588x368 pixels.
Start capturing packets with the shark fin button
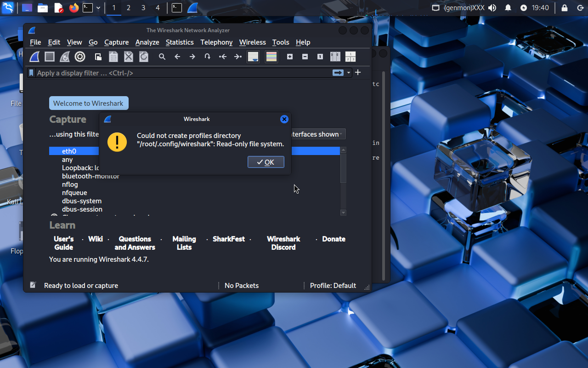34,57
